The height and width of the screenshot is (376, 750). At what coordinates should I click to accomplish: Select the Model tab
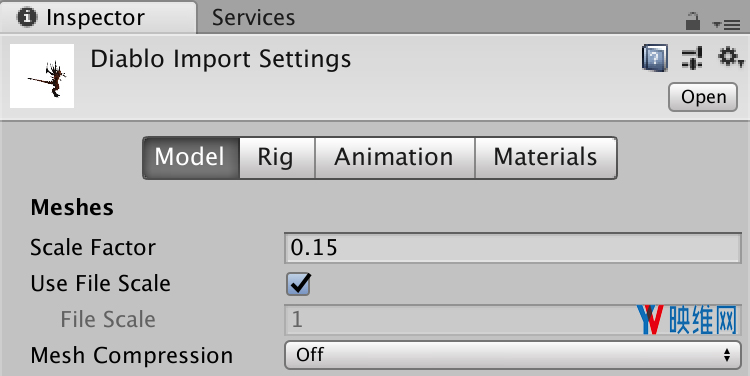tap(191, 158)
